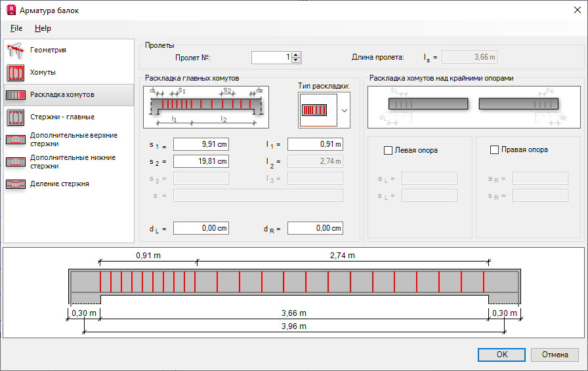Screen dimensions: 588x371
Task: Click the Длина пролета label
Action: tap(377, 57)
